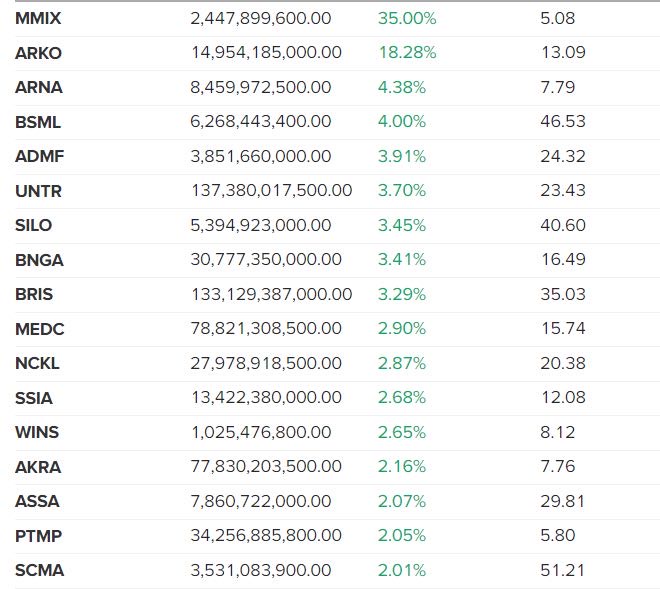Open the MMIX ticker symbol
Screen dimensions: 660x589
pos(38,18)
